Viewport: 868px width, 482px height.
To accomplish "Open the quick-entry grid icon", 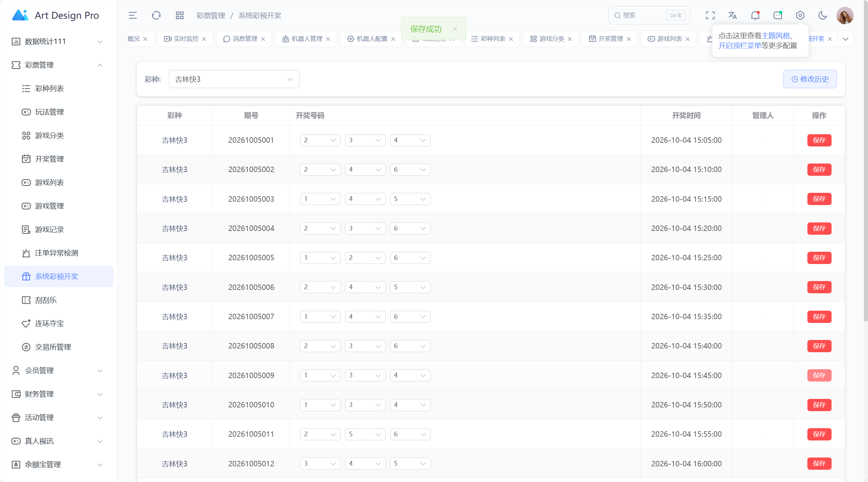I will point(179,15).
